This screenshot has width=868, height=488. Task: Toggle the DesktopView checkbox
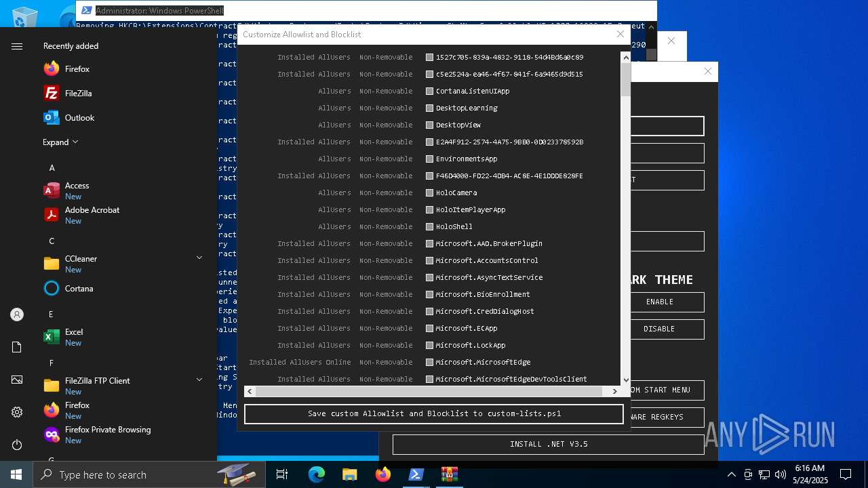tap(429, 125)
